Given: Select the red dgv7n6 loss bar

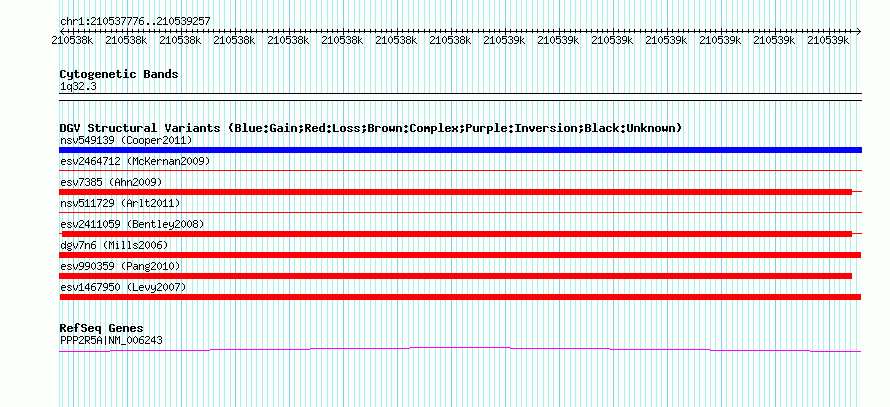Looking at the screenshot, I should [x=460, y=255].
